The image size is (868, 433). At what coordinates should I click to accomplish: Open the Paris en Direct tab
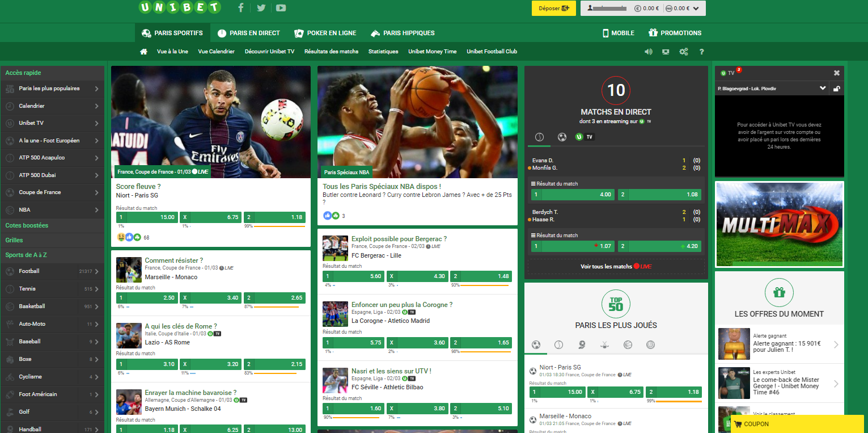point(249,33)
